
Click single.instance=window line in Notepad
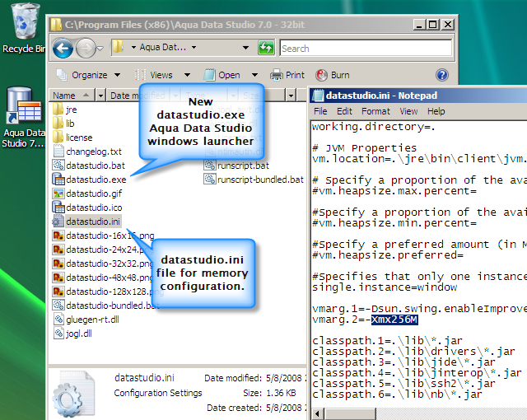pos(385,287)
